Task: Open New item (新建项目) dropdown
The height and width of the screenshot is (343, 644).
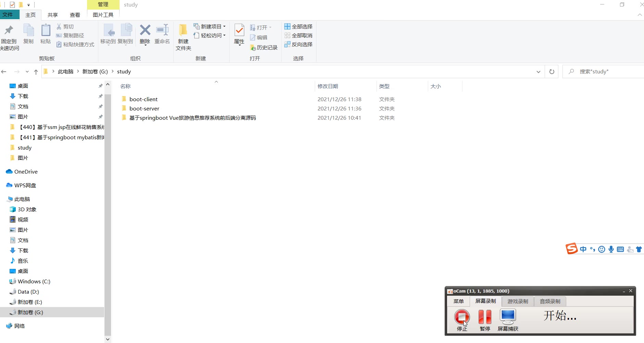Action: (x=210, y=26)
